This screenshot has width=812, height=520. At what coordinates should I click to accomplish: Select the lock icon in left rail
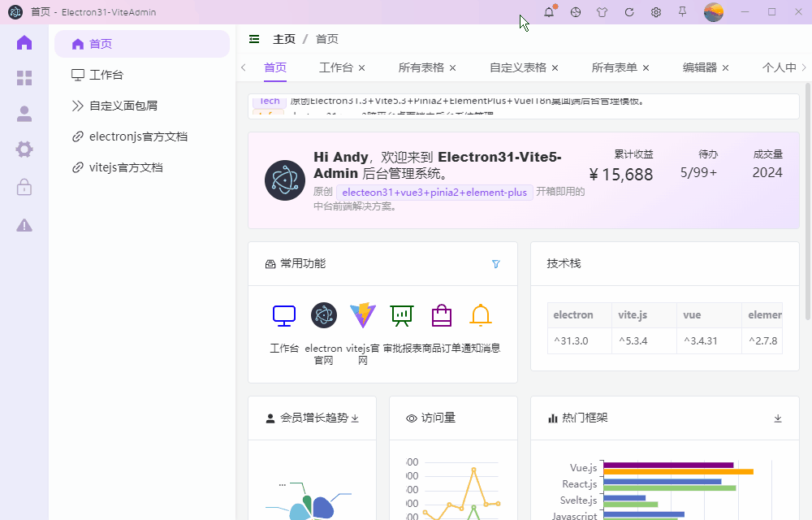click(24, 186)
